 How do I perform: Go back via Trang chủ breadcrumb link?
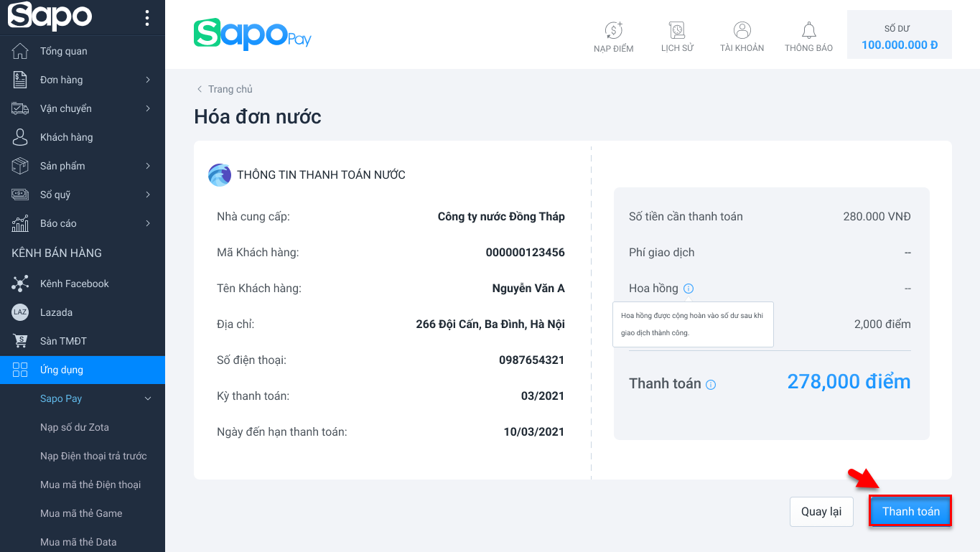point(230,89)
